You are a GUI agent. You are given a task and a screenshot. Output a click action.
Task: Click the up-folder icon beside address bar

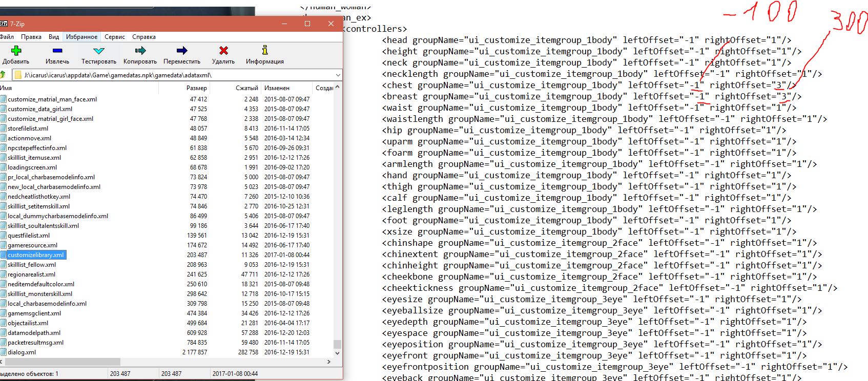[3, 75]
